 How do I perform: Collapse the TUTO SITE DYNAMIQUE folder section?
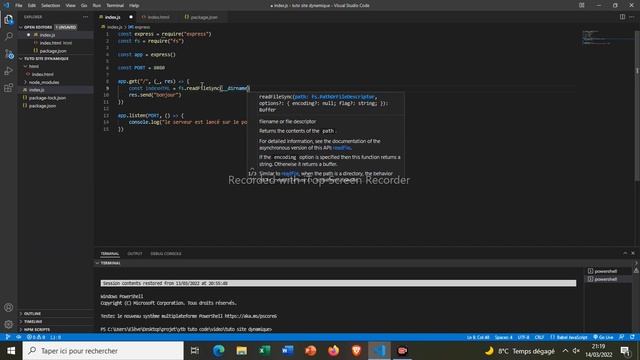pos(21,58)
